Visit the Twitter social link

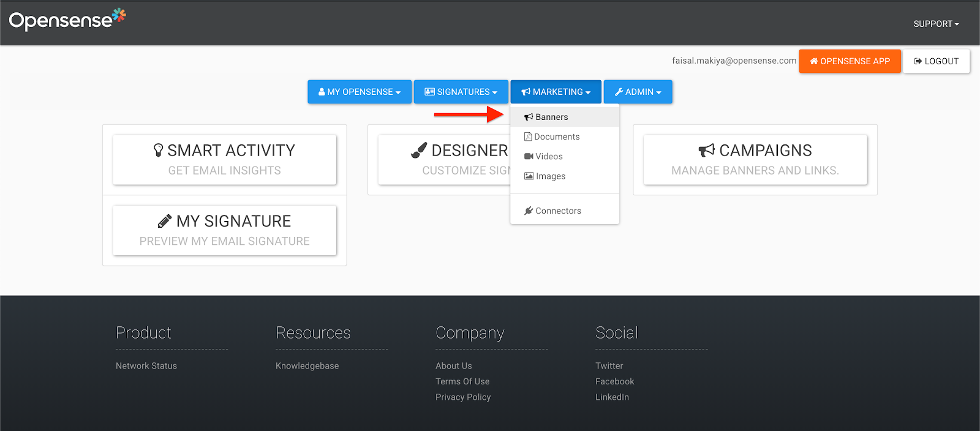click(x=609, y=365)
